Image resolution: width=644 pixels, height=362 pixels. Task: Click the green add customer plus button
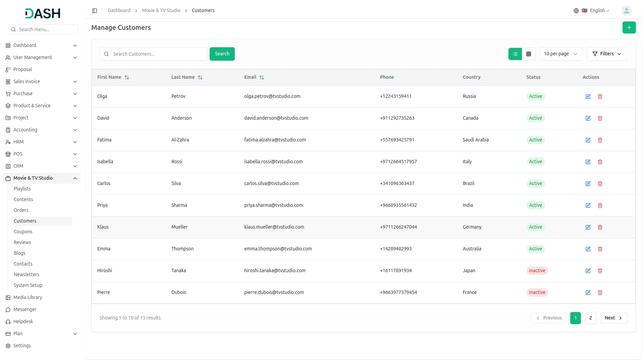629,27
